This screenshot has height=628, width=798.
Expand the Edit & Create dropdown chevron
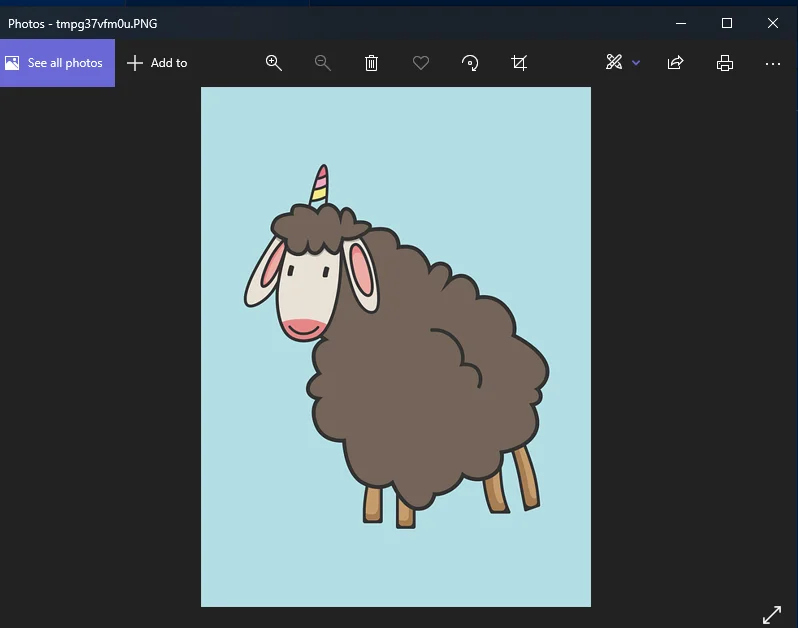pos(636,63)
